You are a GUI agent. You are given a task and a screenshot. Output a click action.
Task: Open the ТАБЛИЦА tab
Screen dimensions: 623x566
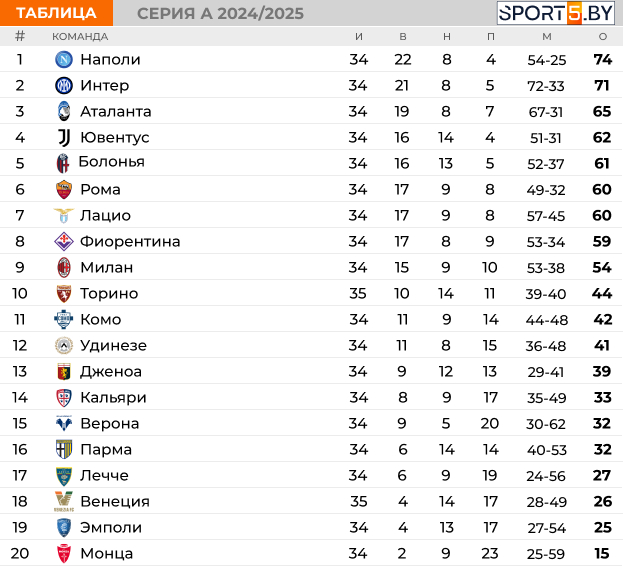tap(56, 13)
